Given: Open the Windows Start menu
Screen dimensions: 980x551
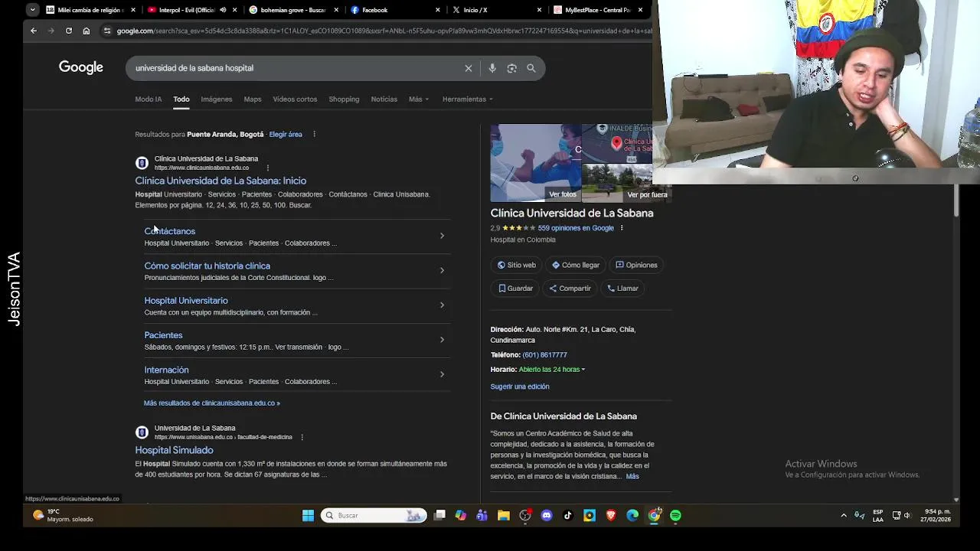Looking at the screenshot, I should [308, 516].
